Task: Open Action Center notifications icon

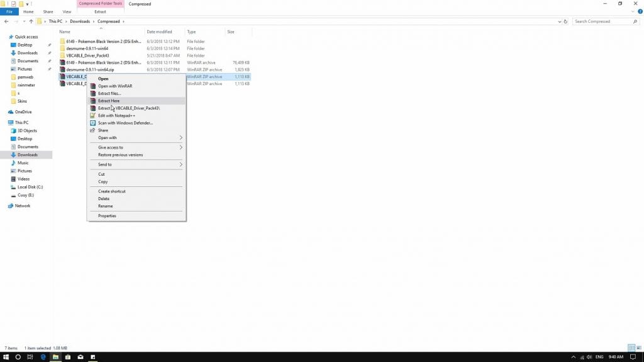Action: pyautogui.click(x=633, y=357)
